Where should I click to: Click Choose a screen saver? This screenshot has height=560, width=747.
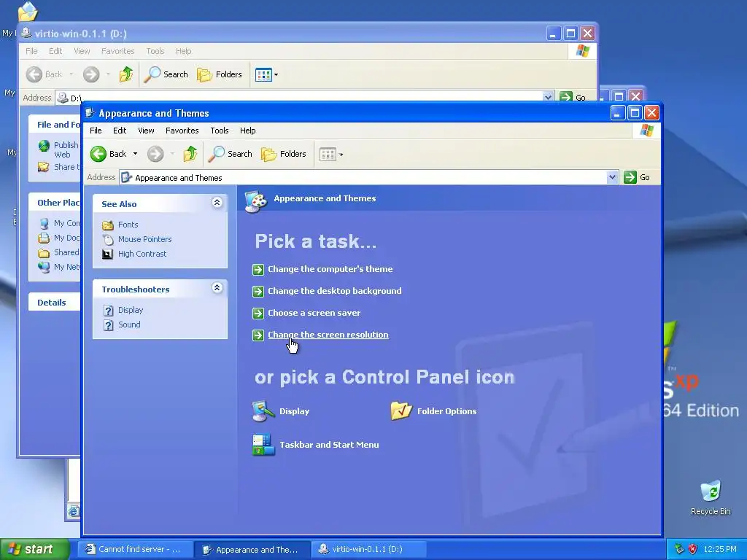(x=314, y=313)
